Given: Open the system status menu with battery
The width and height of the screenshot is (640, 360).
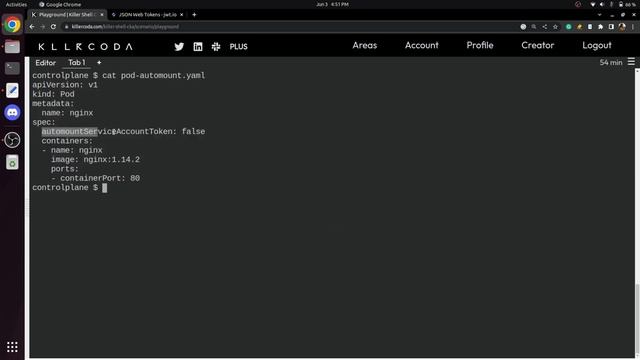Looking at the screenshot, I should [613, 4].
